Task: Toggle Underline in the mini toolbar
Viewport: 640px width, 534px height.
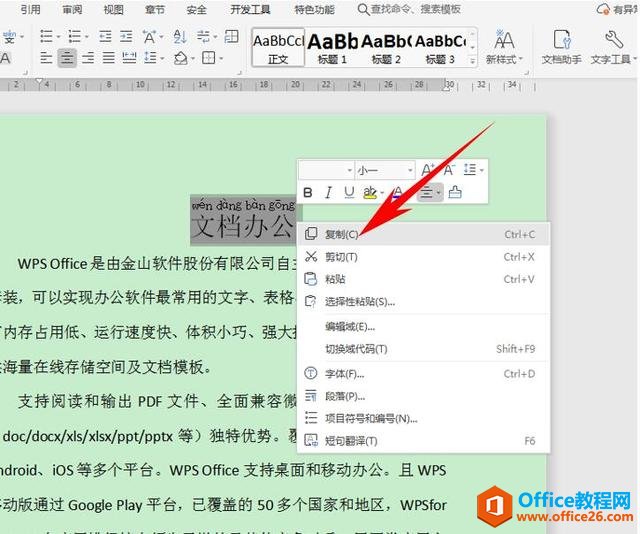Action: coord(349,192)
